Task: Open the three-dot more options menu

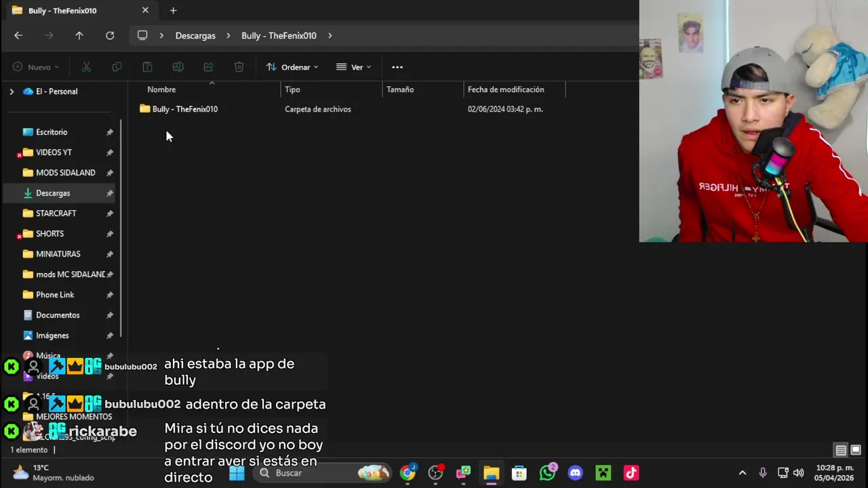Action: [397, 67]
